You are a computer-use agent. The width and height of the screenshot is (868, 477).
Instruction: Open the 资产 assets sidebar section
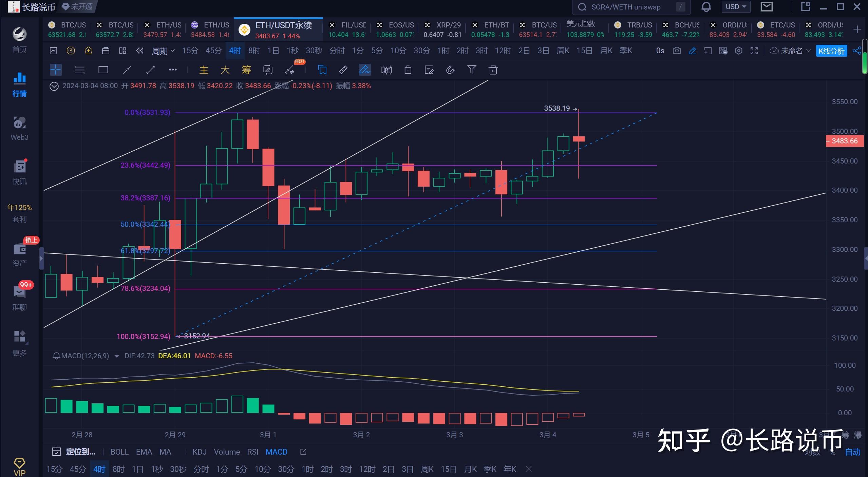coord(19,254)
